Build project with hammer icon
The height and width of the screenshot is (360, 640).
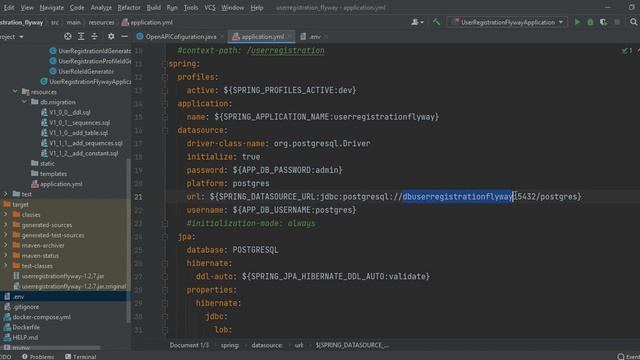pyautogui.click(x=436, y=22)
